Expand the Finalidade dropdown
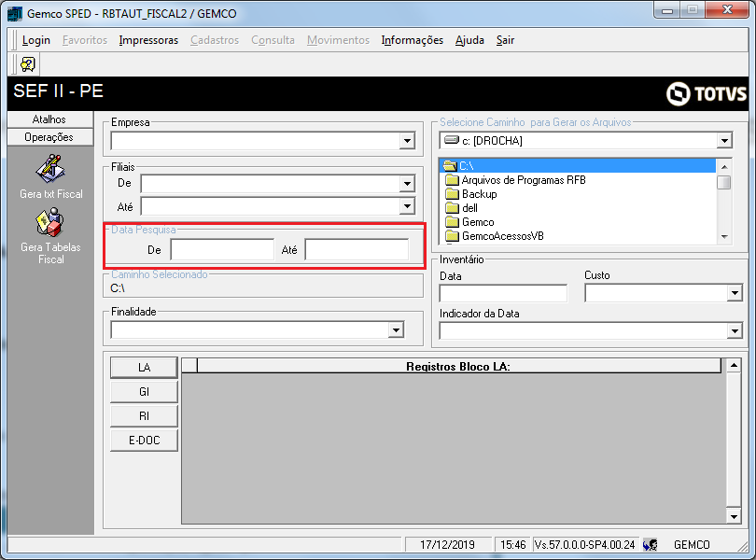The width and height of the screenshot is (756, 560). pyautogui.click(x=396, y=329)
